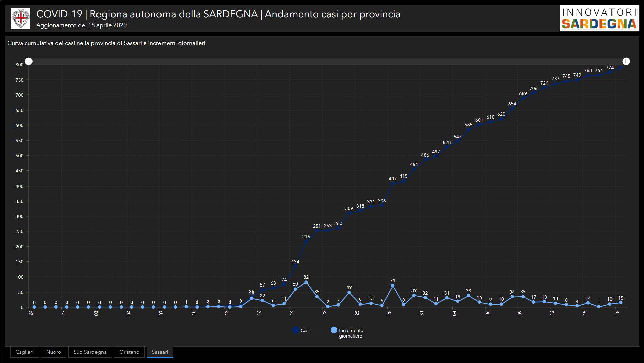Image resolution: width=644 pixels, height=363 pixels.
Task: Click the Innovatori Sardegna logo
Action: (x=599, y=18)
